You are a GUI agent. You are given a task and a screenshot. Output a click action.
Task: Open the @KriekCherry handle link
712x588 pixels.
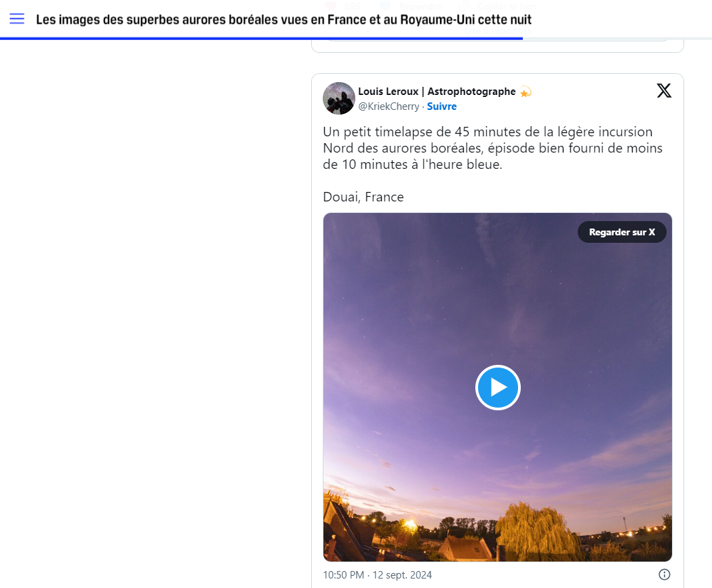(389, 106)
